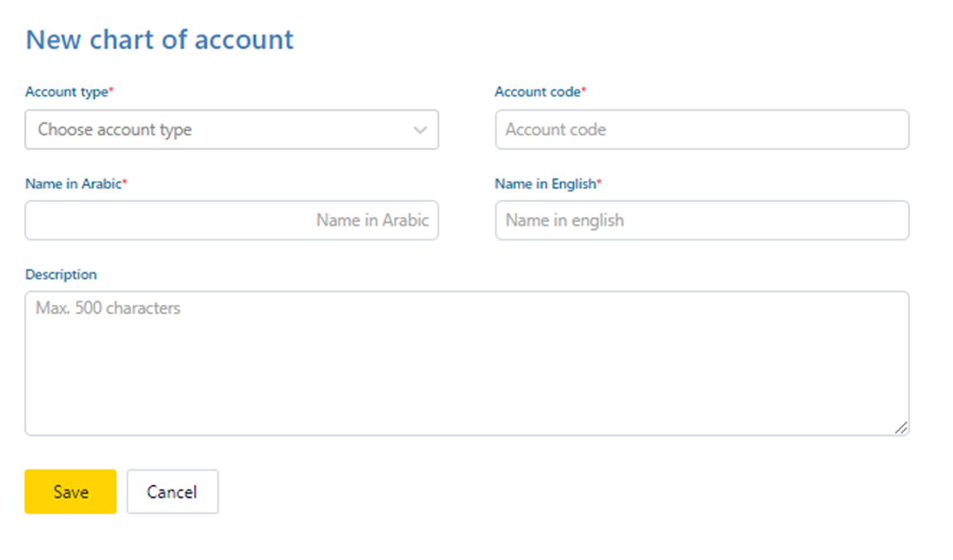Click the "Name in Arabic" label
Image resolution: width=953 pixels, height=560 pixels.
pos(73,184)
